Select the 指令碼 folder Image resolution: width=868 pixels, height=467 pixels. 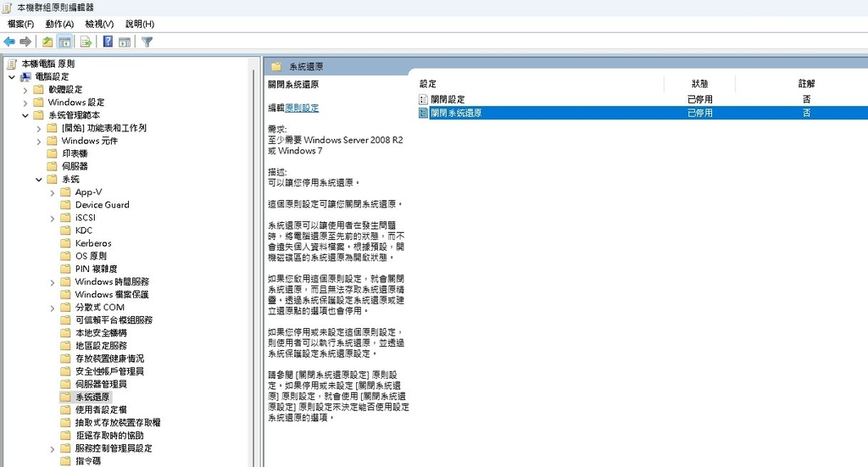(88, 460)
